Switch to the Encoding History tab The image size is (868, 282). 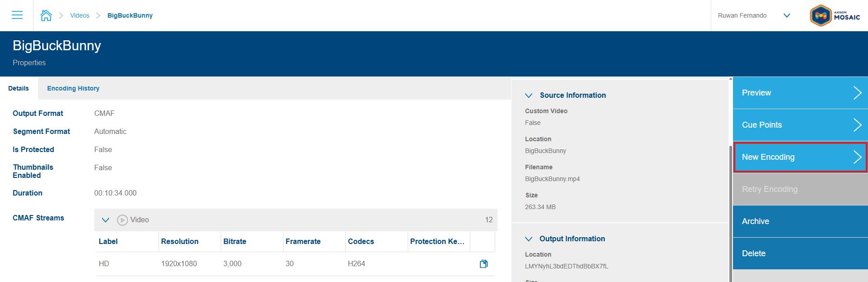coord(73,88)
